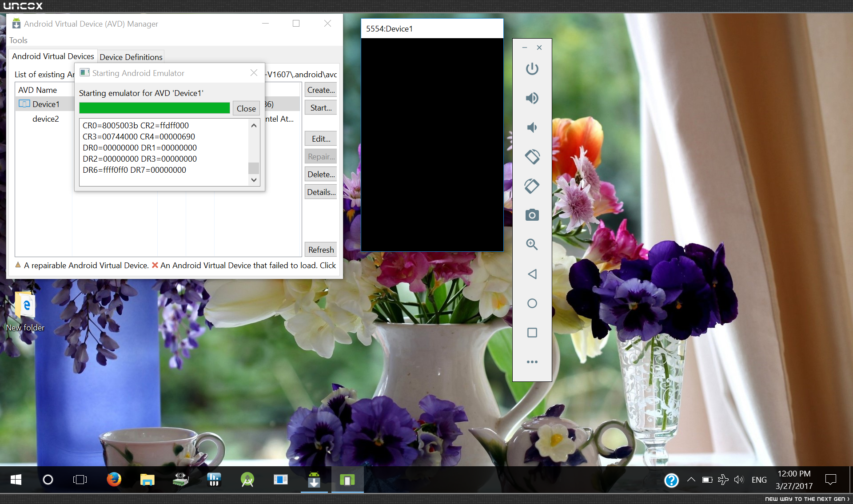The width and height of the screenshot is (853, 504).
Task: Open the blue help icon in system tray
Action: pyautogui.click(x=671, y=480)
